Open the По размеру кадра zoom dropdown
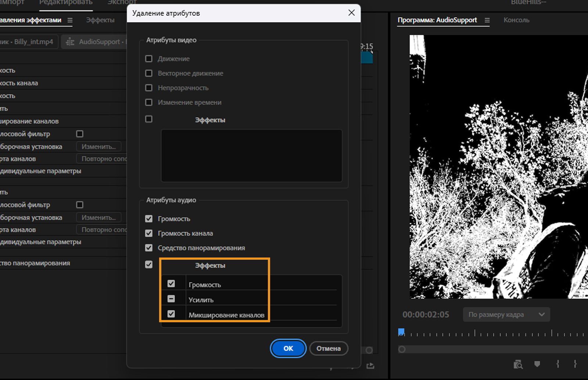 click(x=506, y=315)
